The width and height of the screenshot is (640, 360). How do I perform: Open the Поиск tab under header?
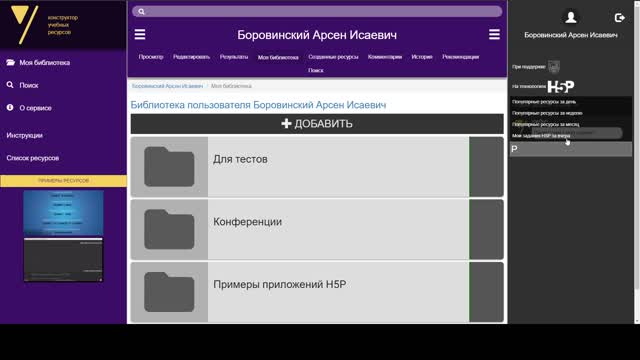point(316,70)
